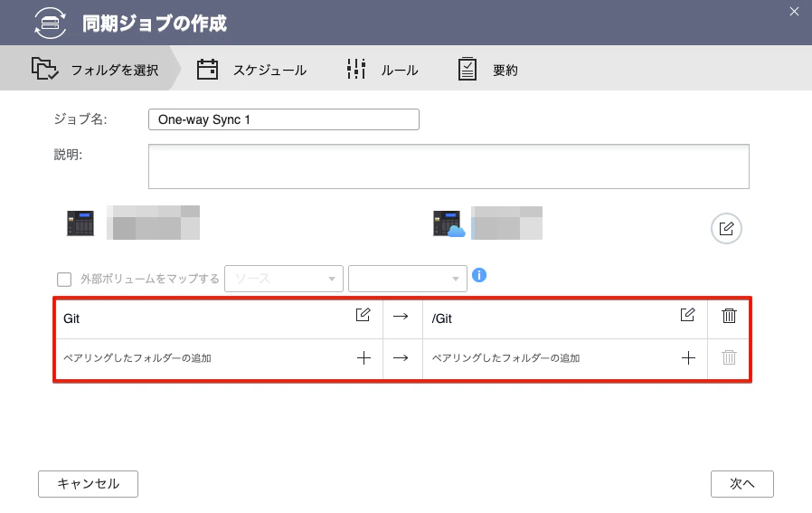Go to the 要約 step

[x=505, y=70]
